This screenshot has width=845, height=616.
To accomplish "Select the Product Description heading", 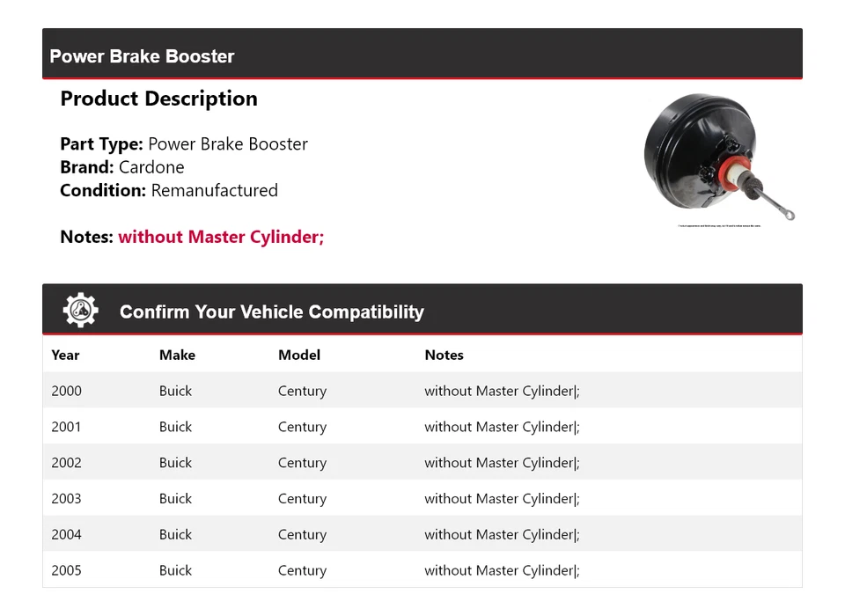I will click(x=159, y=99).
